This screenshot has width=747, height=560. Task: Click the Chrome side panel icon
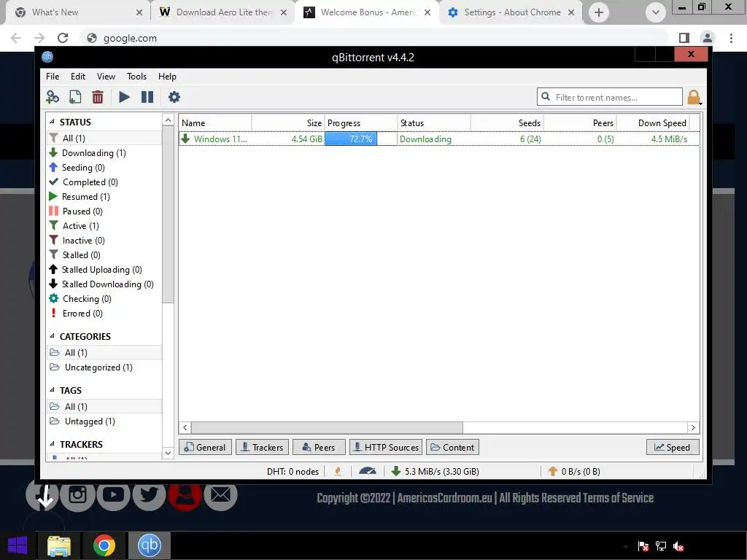(684, 38)
